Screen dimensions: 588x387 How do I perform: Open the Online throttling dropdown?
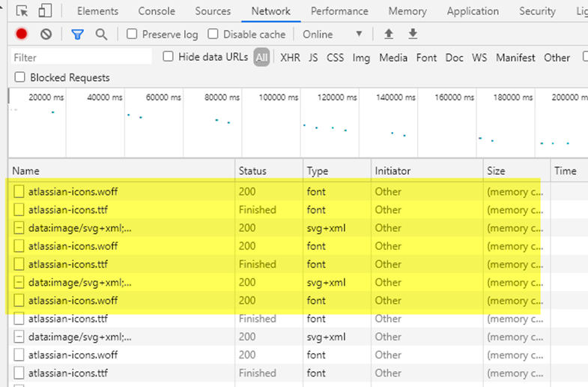point(333,34)
